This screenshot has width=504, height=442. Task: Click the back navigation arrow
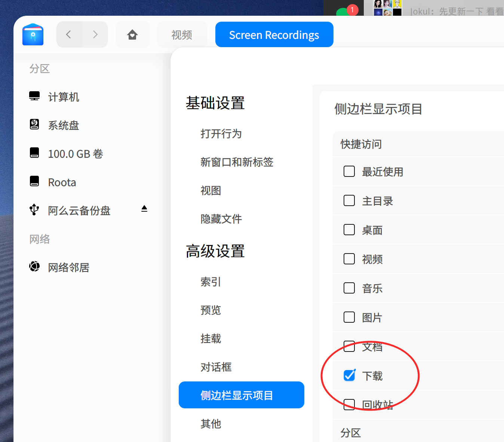tap(69, 34)
